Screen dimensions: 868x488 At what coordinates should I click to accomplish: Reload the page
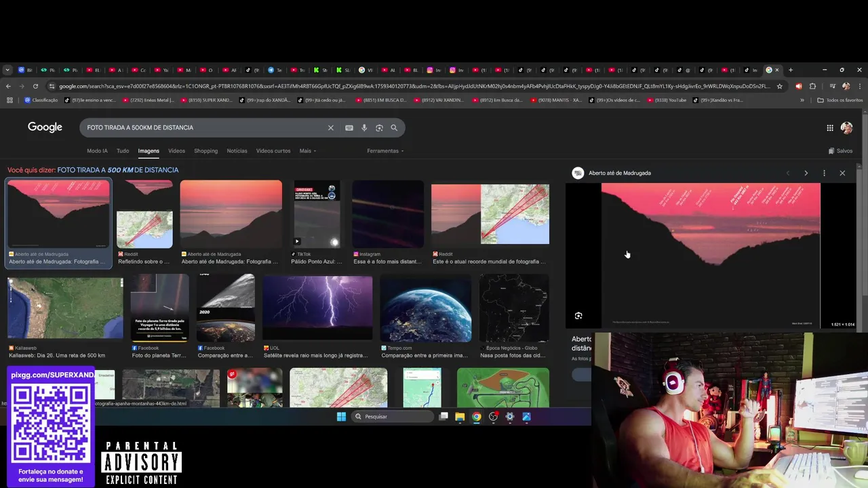(36, 86)
